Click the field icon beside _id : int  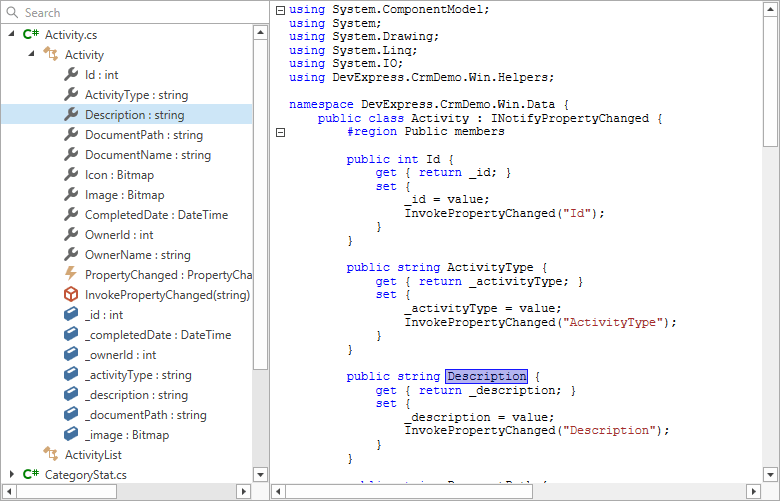tap(71, 314)
